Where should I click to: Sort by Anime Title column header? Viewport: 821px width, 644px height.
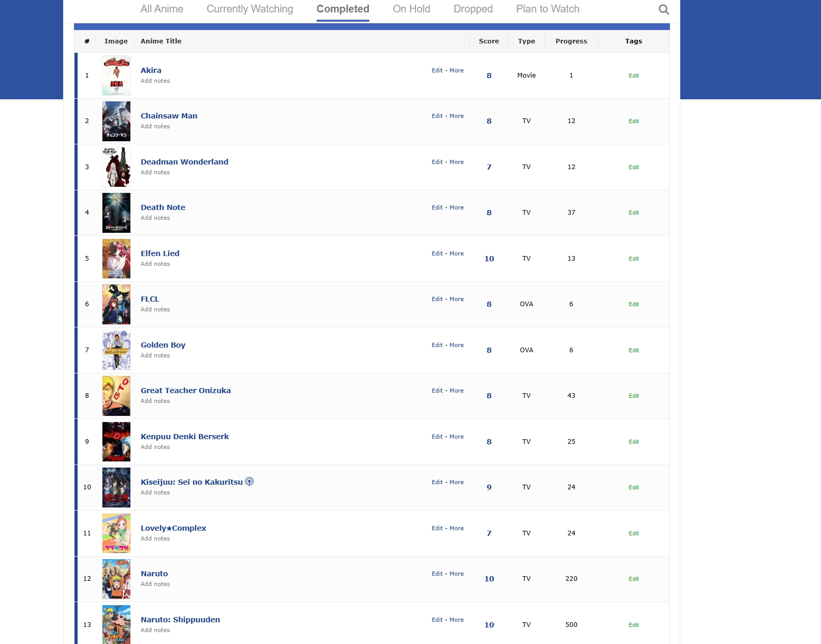(161, 41)
